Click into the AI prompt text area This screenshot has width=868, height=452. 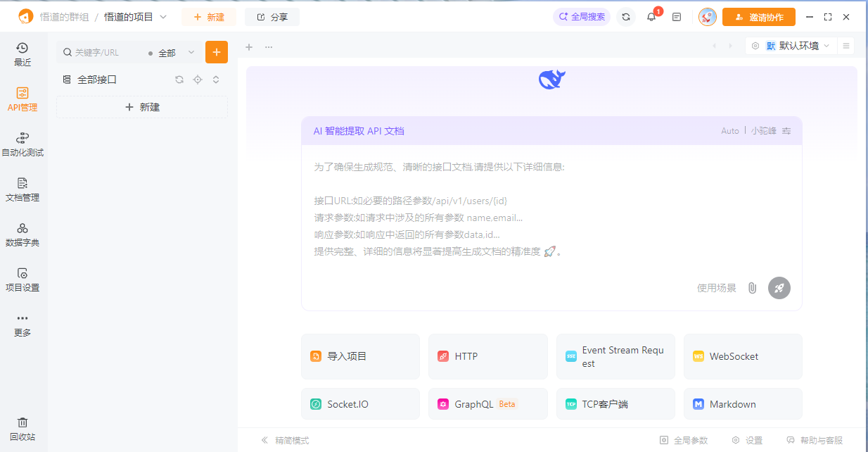pos(551,211)
